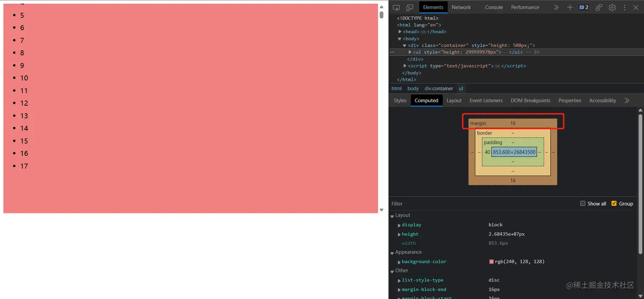Image resolution: width=644 pixels, height=299 pixels.
Task: Expand the script element node
Action: (x=405, y=66)
